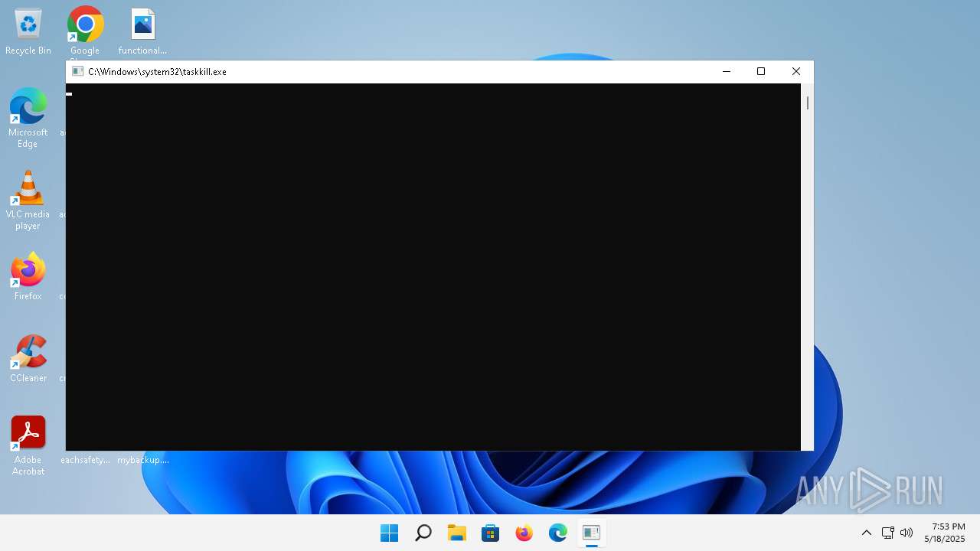Click the console vertical scrollbar thumb

point(807,103)
